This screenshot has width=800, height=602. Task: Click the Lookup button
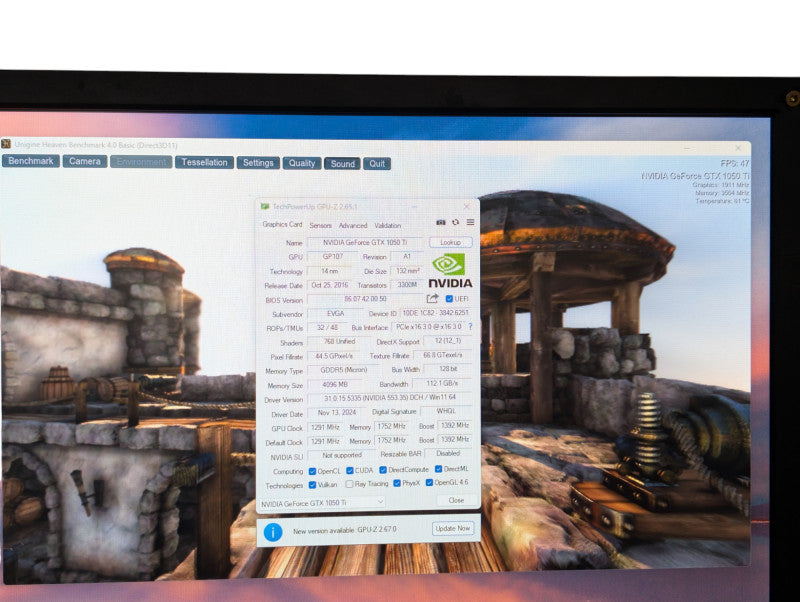click(451, 242)
